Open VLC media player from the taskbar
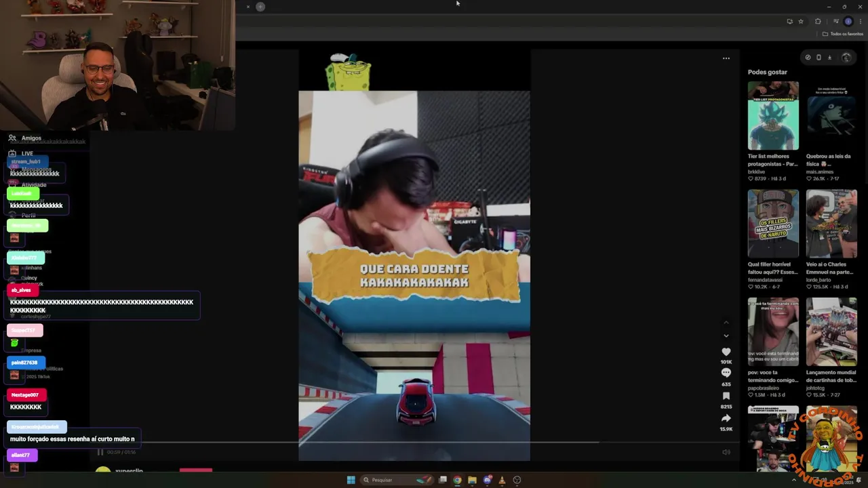 tap(502, 480)
